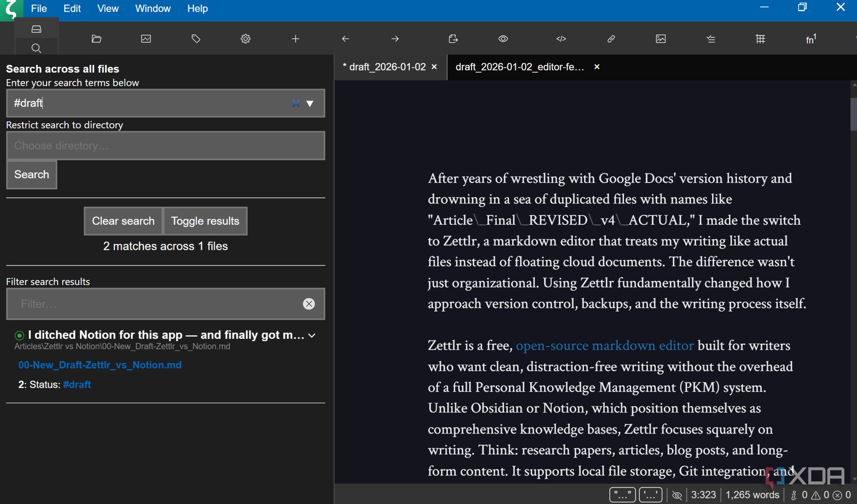
Task: Switch to the draft_2026-01-02_editor-fe… tab
Action: (519, 67)
